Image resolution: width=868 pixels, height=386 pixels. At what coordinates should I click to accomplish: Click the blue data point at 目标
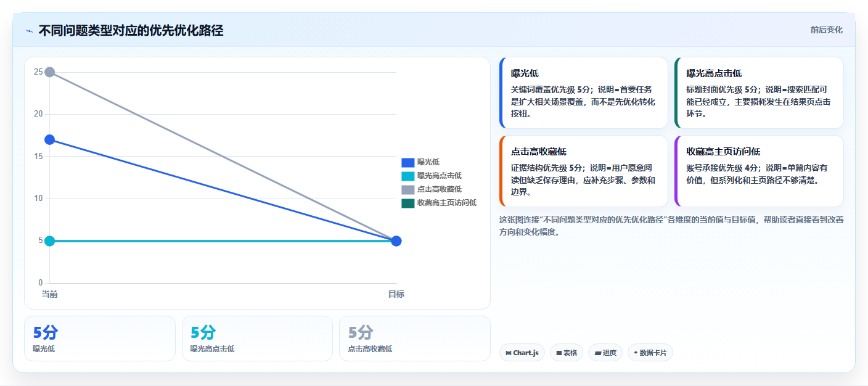tap(396, 241)
